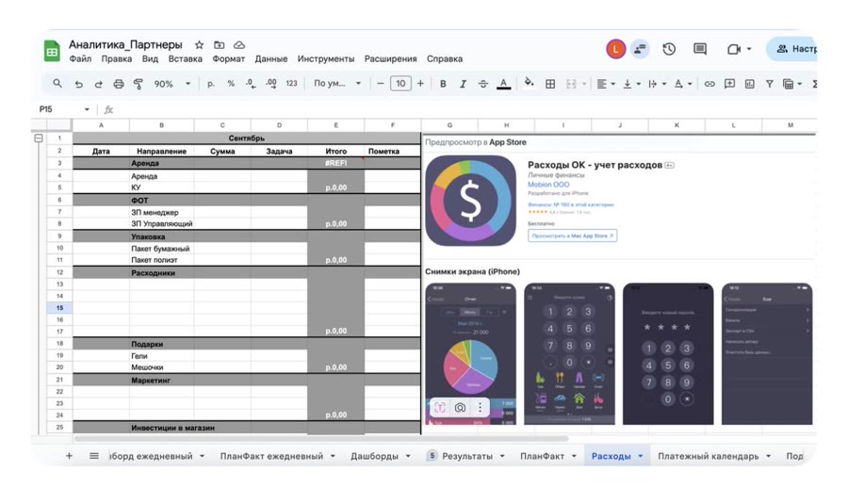
Task: Open the Расширения menu
Action: click(390, 59)
